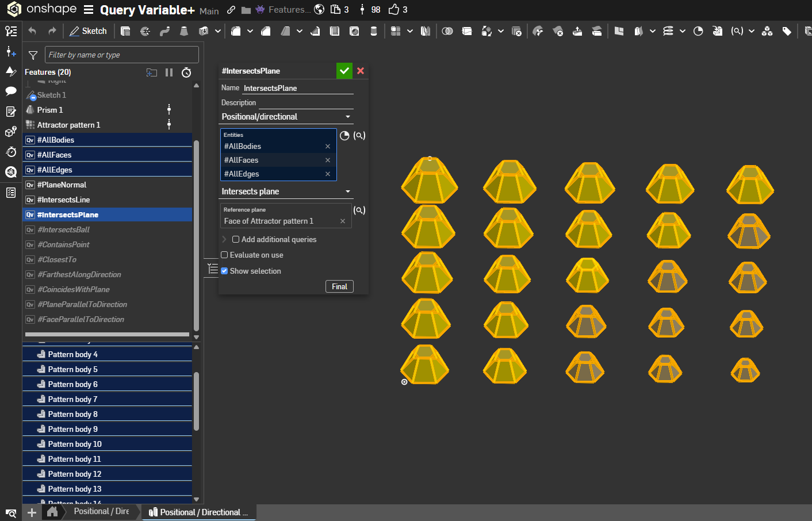Viewport: 812px width, 521px height.
Task: Click the regeneration timer icon in Features header
Action: point(186,72)
